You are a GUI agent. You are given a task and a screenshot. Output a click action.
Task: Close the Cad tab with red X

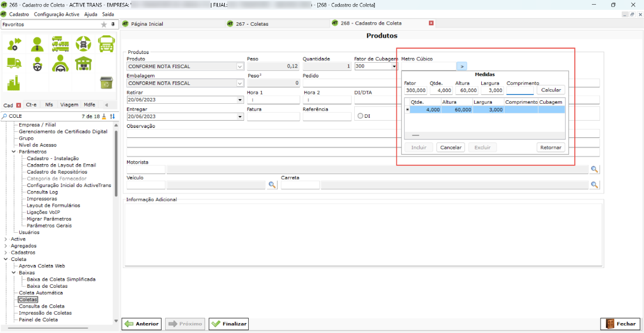[x=18, y=105]
